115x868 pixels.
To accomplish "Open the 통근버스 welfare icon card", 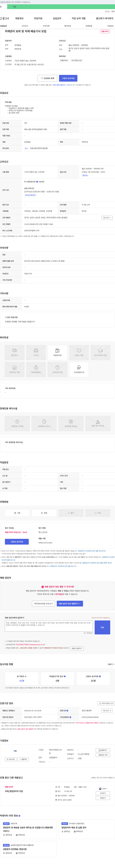I will (x=14, y=352).
